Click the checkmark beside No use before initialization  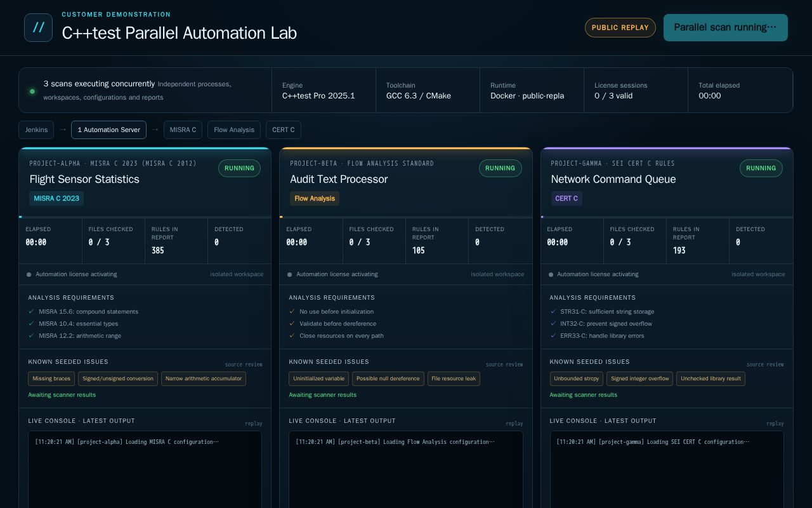coord(292,311)
